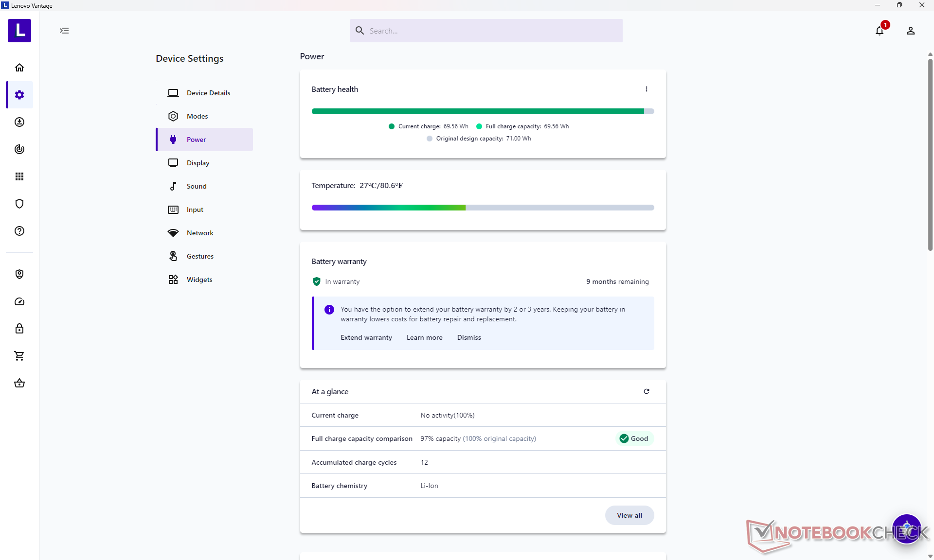
Task: Open the help question mark sidebar icon
Action: tap(19, 231)
